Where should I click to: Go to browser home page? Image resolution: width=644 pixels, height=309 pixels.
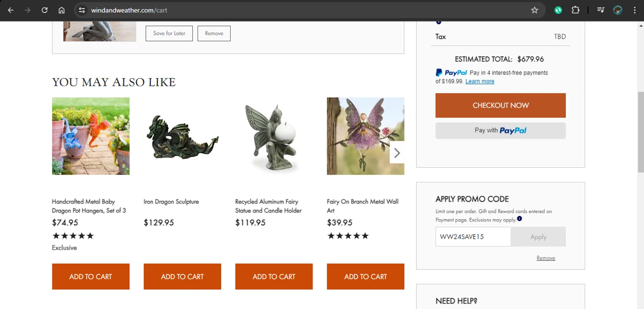click(61, 10)
